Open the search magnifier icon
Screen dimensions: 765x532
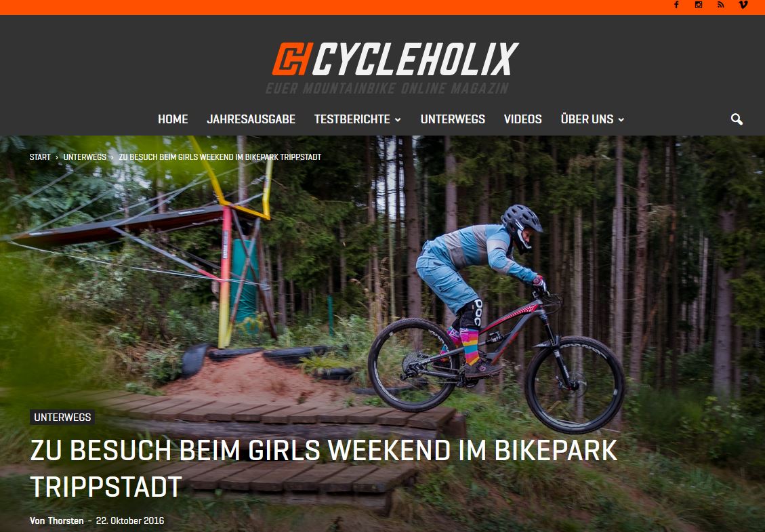737,119
